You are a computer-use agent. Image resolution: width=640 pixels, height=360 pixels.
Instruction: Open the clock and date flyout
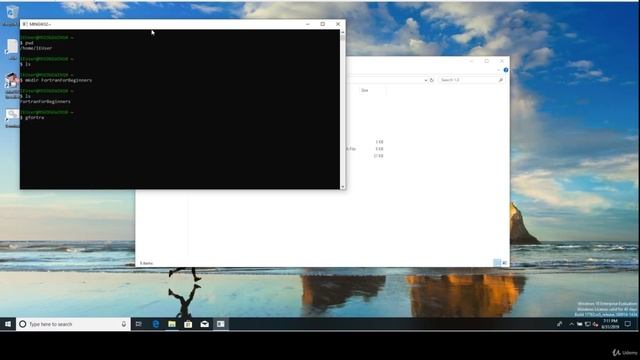611,324
